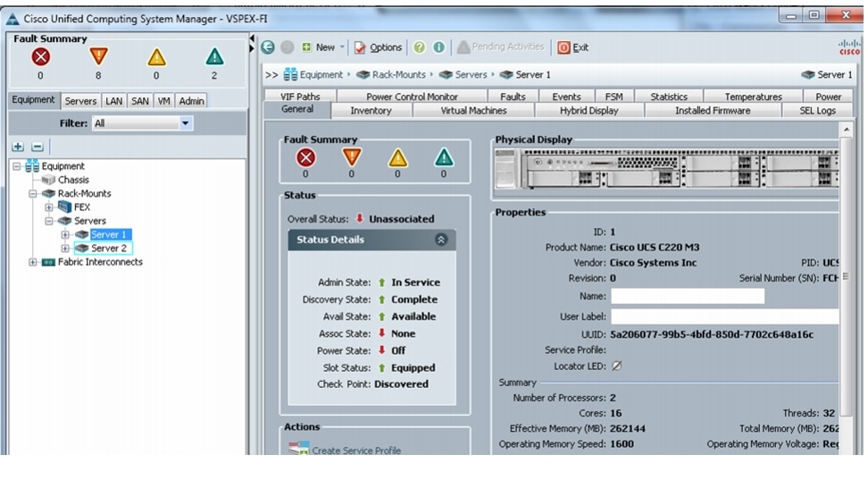868x480 pixels.
Task: Switch to the Inventory tab
Action: tap(371, 111)
